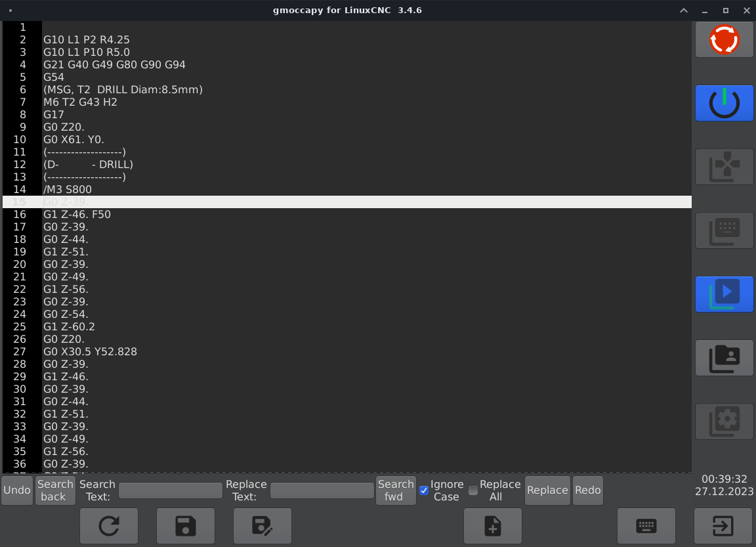Screen dimensions: 756x547
Task: Switch to manual jog mode icon
Action: tap(724, 167)
